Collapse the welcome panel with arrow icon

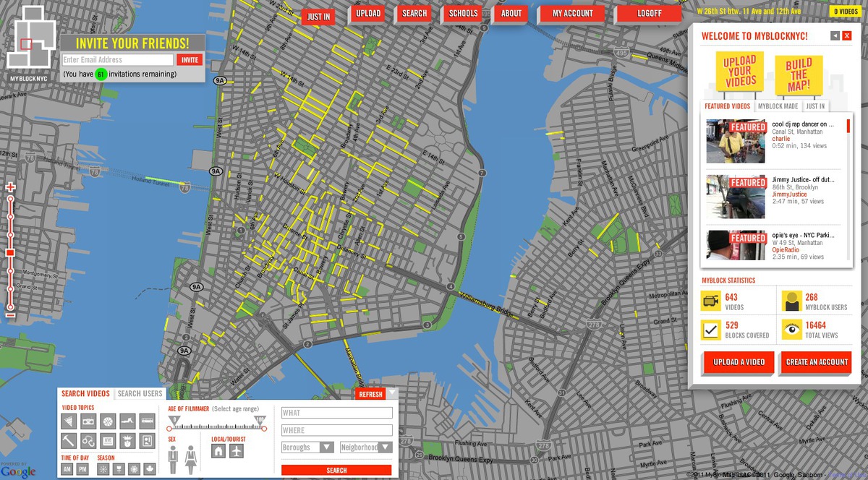(835, 35)
